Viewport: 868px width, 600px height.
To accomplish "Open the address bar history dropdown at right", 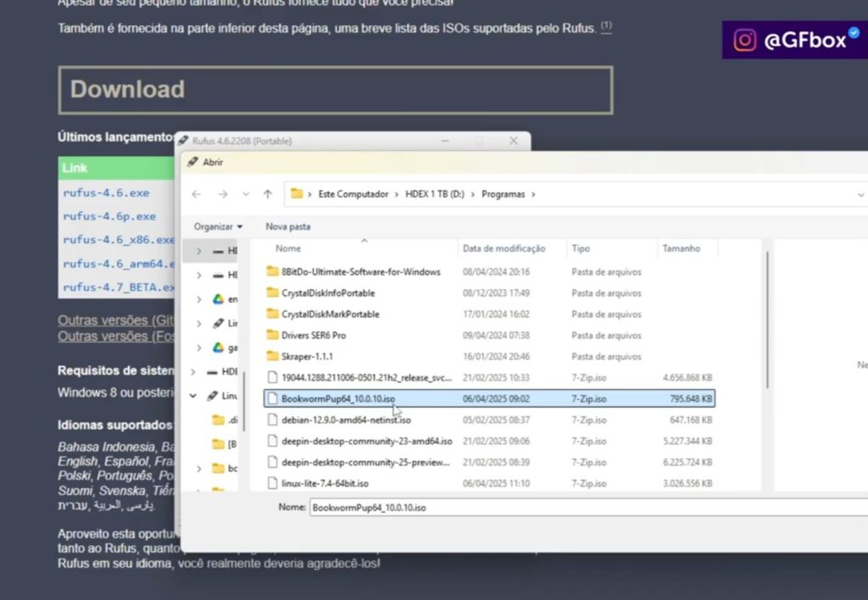I will (860, 195).
